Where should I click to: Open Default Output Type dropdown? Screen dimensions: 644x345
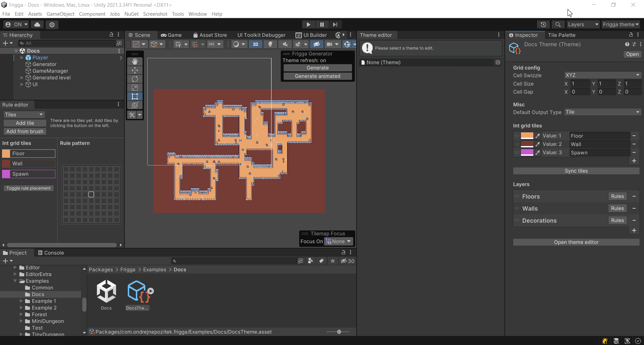pyautogui.click(x=602, y=112)
